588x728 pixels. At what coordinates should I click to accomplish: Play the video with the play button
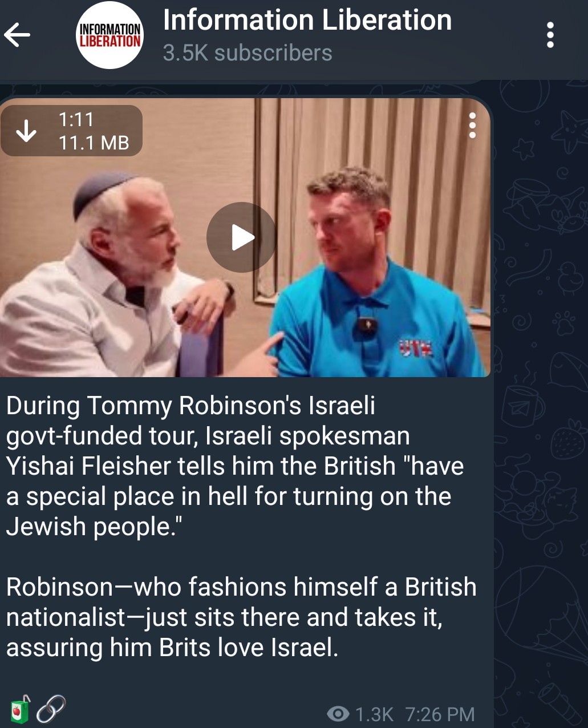[x=241, y=237]
